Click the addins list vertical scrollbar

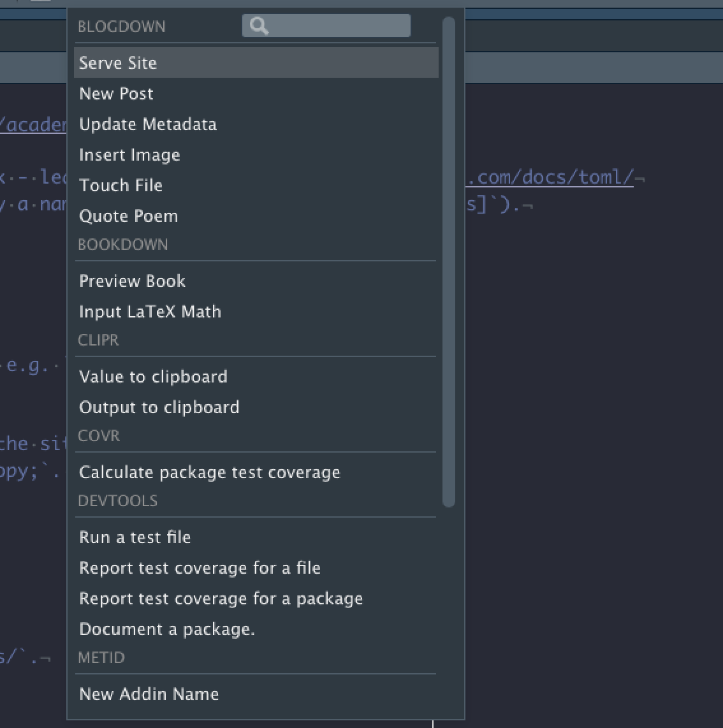click(449, 261)
